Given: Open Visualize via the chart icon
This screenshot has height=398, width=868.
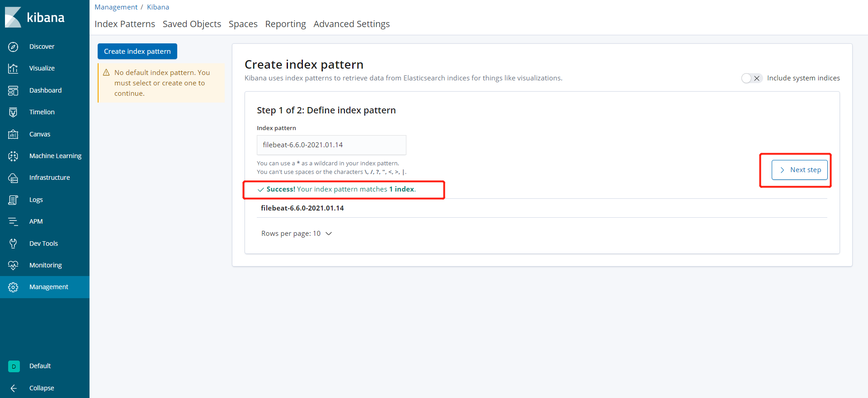Looking at the screenshot, I should click(x=13, y=68).
